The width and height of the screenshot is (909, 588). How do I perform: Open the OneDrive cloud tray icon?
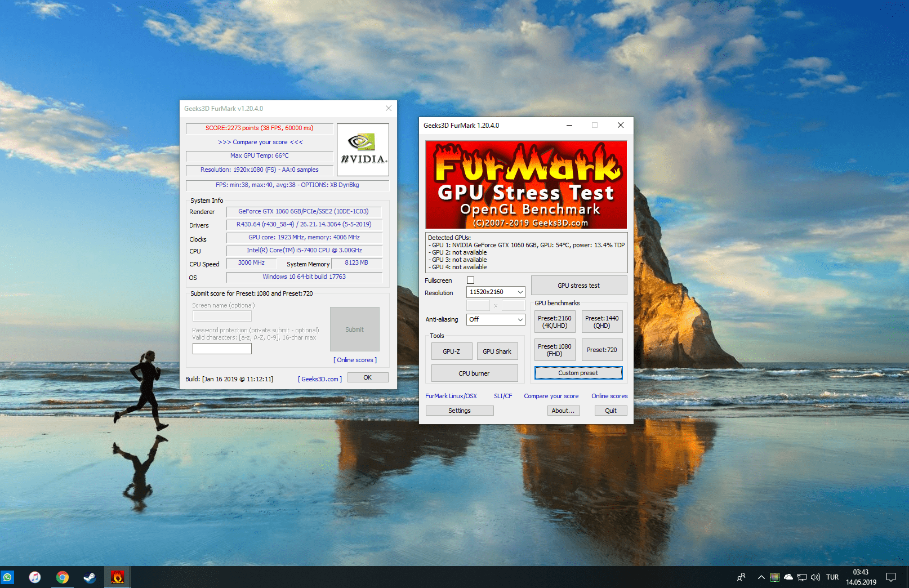pyautogui.click(x=788, y=577)
